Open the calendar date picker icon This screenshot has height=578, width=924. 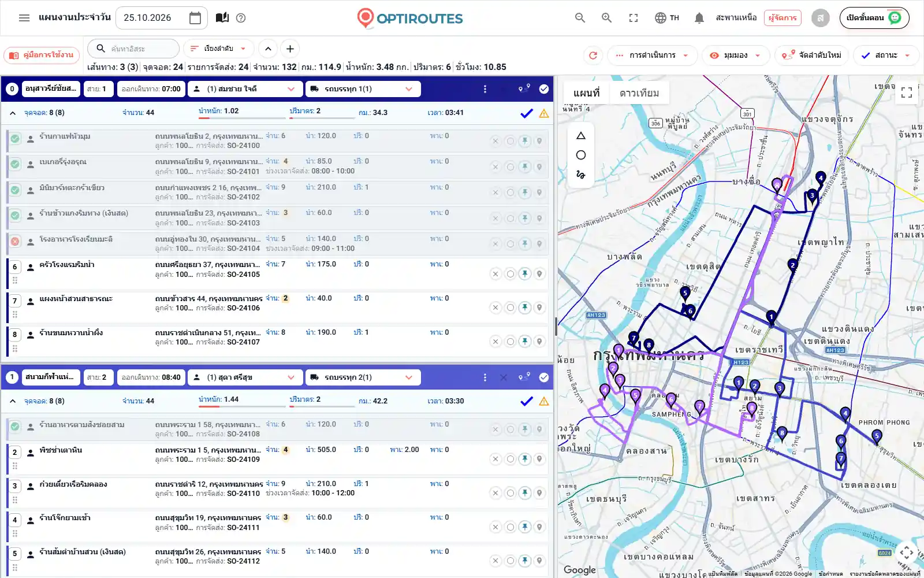[195, 18]
